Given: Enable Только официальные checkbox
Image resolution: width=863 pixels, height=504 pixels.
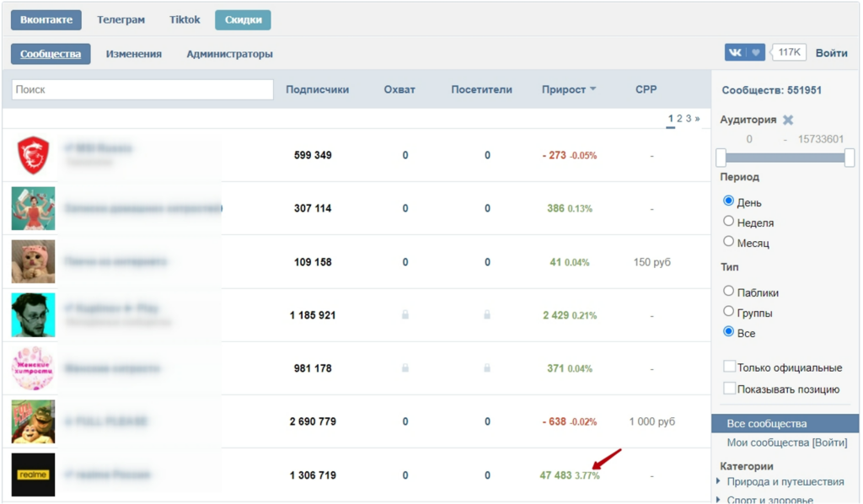Looking at the screenshot, I should point(730,367).
